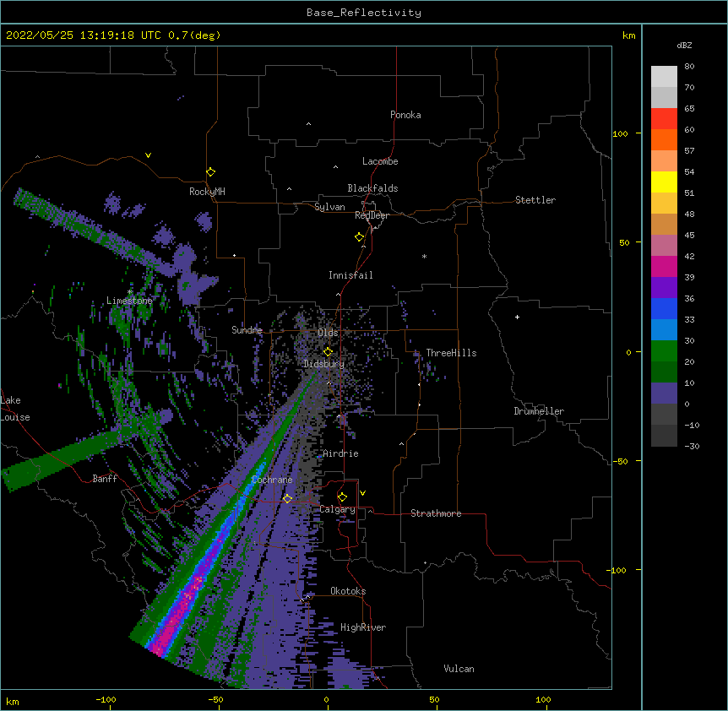Pick the light blue 33 dBZ legend swatch
The height and width of the screenshot is (711, 728).
pyautogui.click(x=664, y=330)
